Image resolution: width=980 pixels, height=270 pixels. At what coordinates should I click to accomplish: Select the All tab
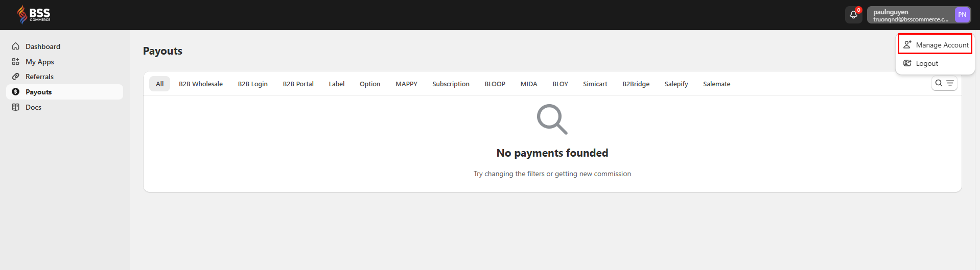click(160, 84)
